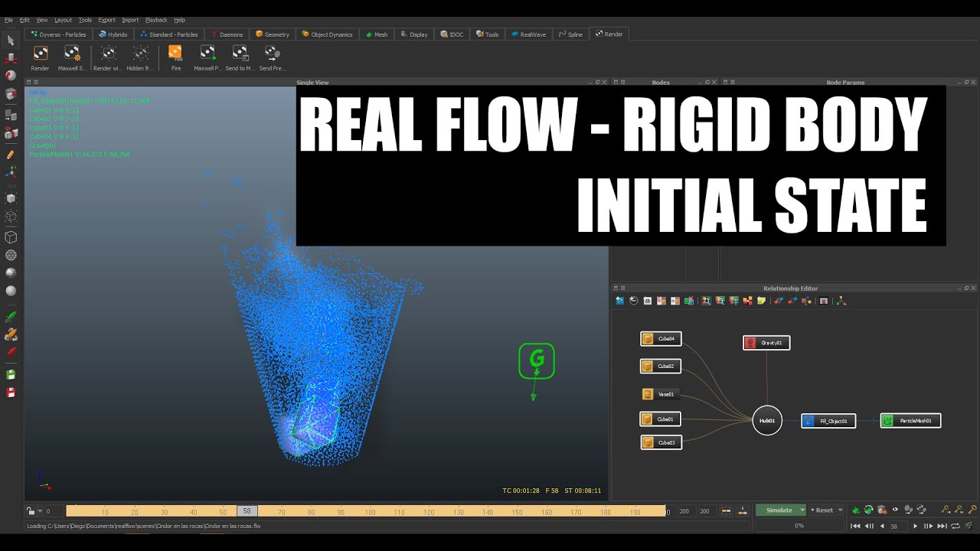Click the Render visible icon

tap(108, 53)
